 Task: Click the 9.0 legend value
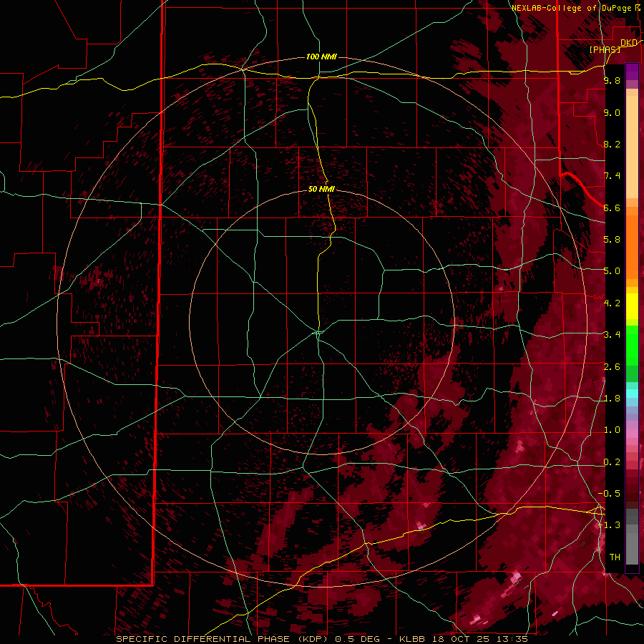[612, 112]
